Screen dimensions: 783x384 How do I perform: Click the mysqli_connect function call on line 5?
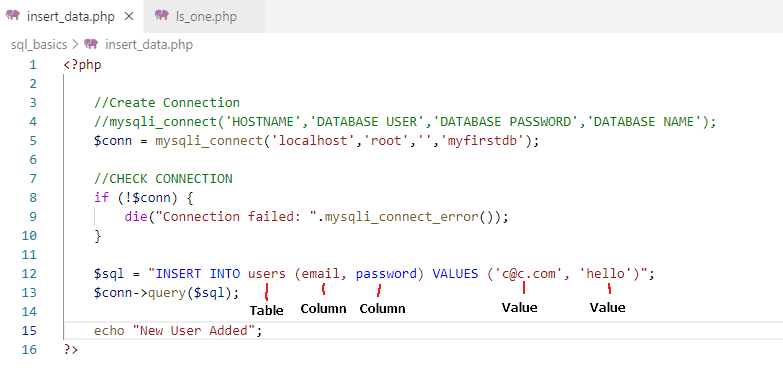pos(209,141)
